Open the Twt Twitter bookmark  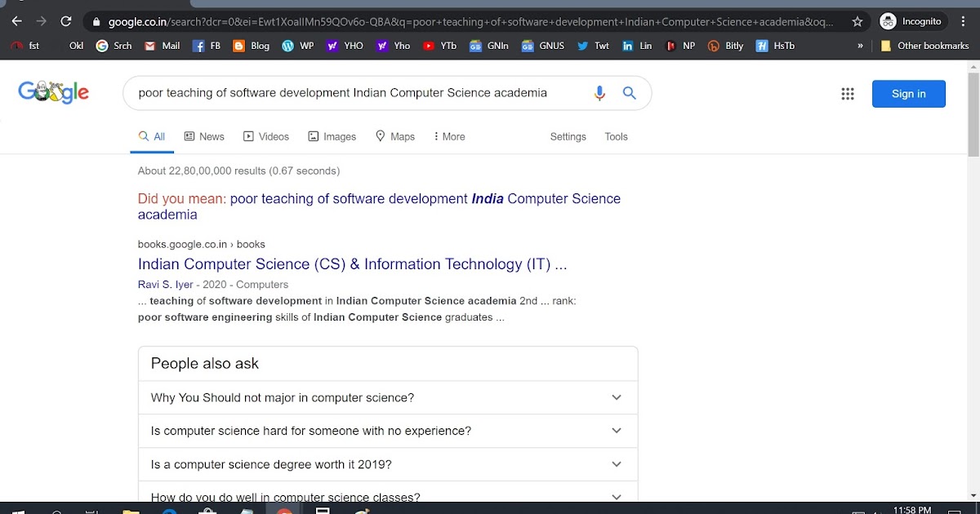click(x=582, y=46)
